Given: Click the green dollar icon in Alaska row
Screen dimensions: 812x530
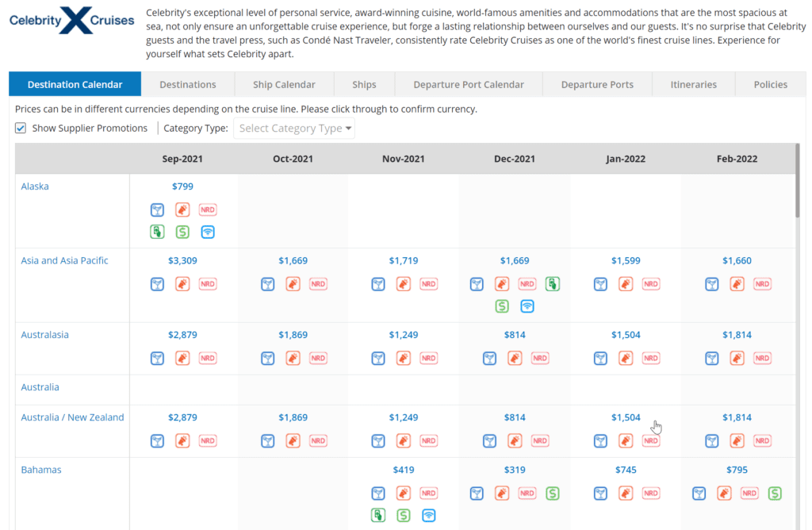Looking at the screenshot, I should coord(182,232).
